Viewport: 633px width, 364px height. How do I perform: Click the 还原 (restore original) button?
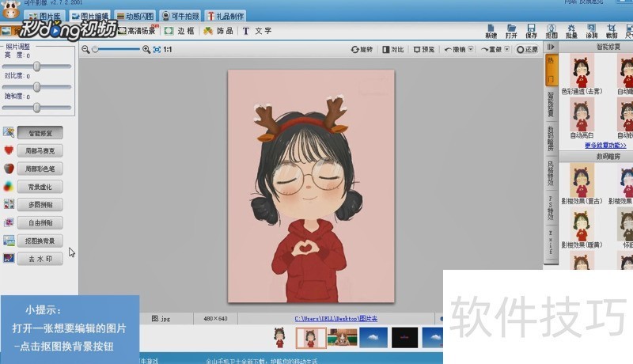(x=527, y=49)
